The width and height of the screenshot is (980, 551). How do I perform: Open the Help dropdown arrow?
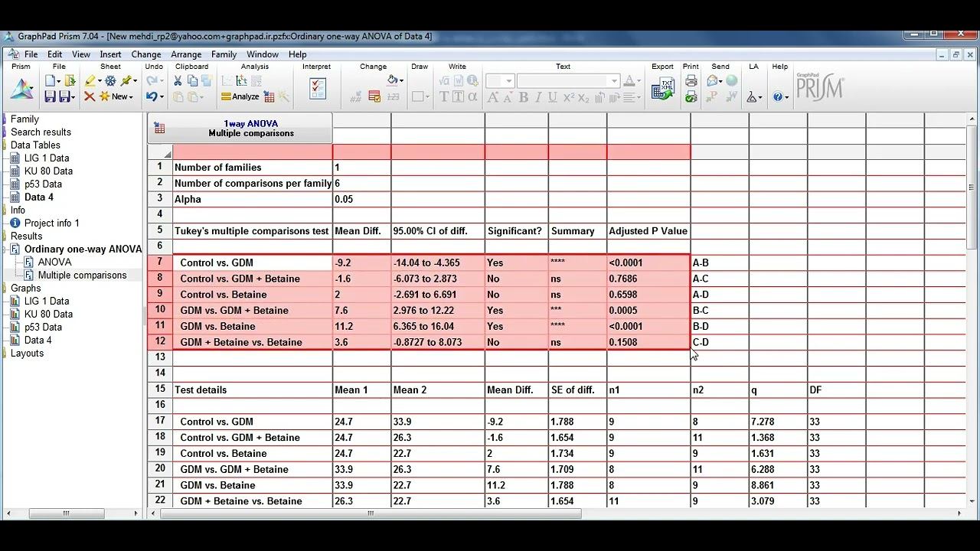coord(786,97)
